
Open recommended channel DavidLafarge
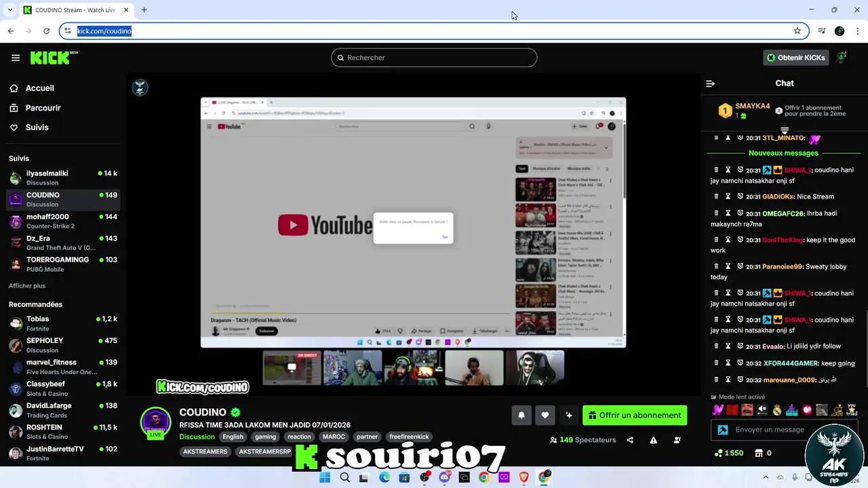(x=64, y=410)
